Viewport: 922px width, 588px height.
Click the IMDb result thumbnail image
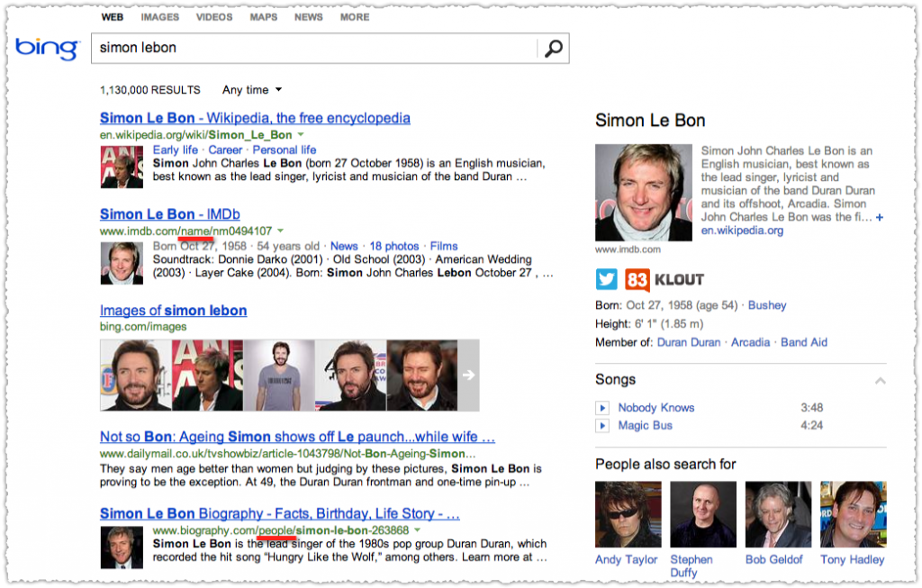[122, 264]
